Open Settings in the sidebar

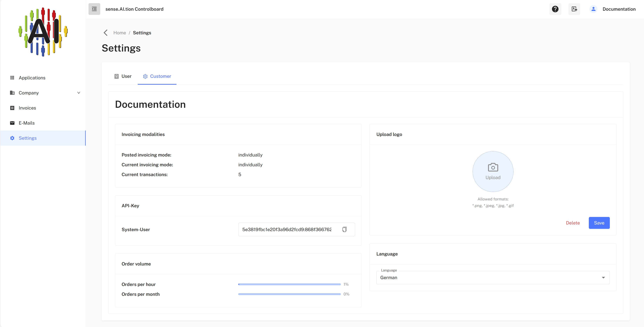[x=43, y=138]
